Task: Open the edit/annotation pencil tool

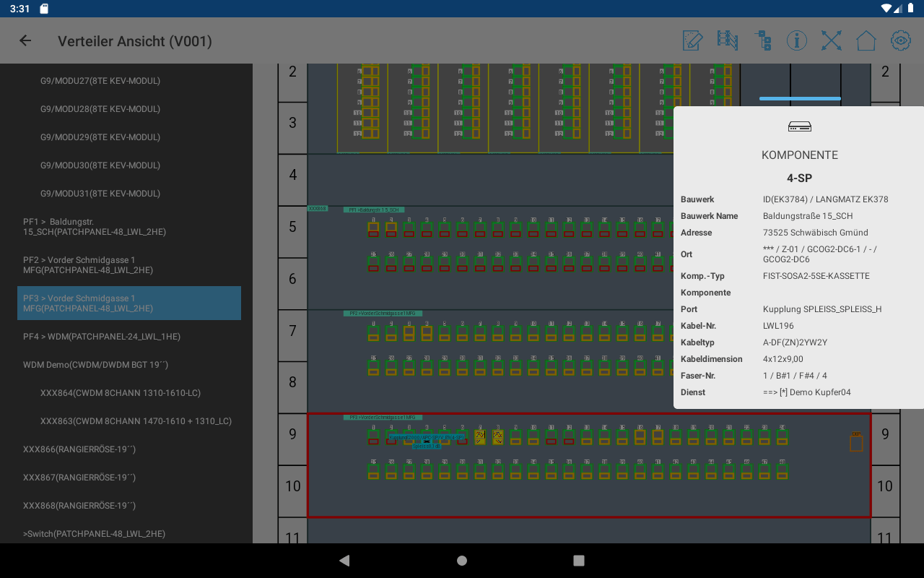Action: [x=691, y=40]
